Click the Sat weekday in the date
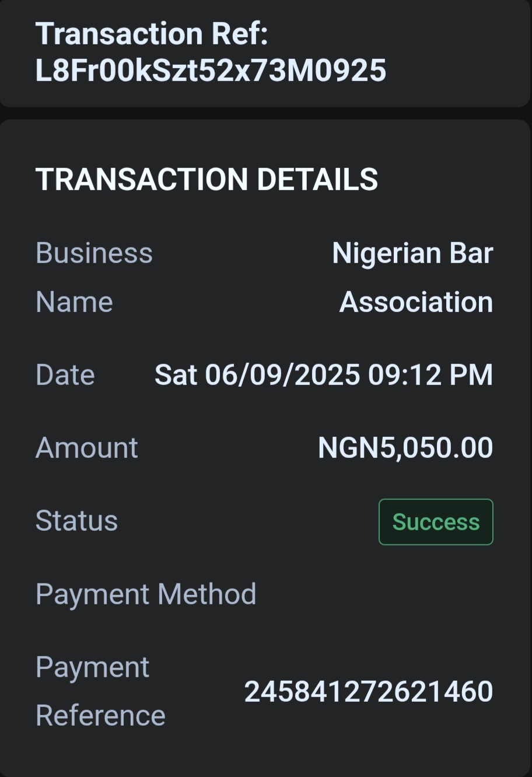Image resolution: width=532 pixels, height=777 pixels. pyautogui.click(x=175, y=374)
